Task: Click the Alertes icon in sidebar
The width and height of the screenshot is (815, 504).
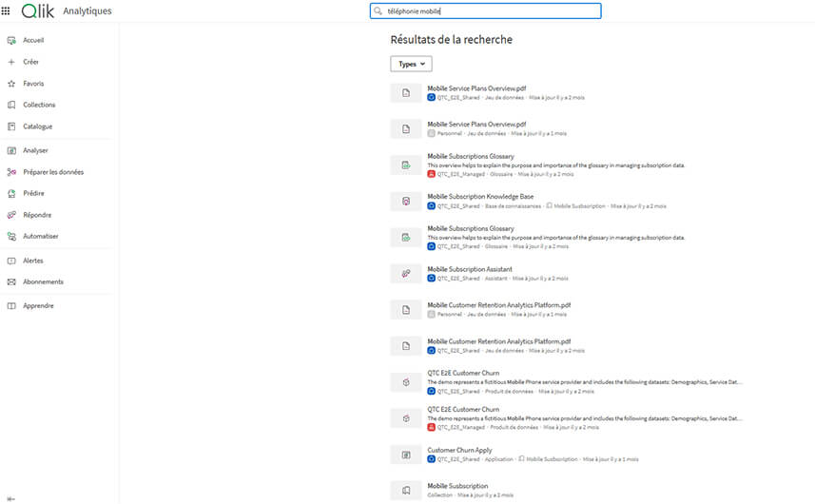Action: [x=11, y=261]
